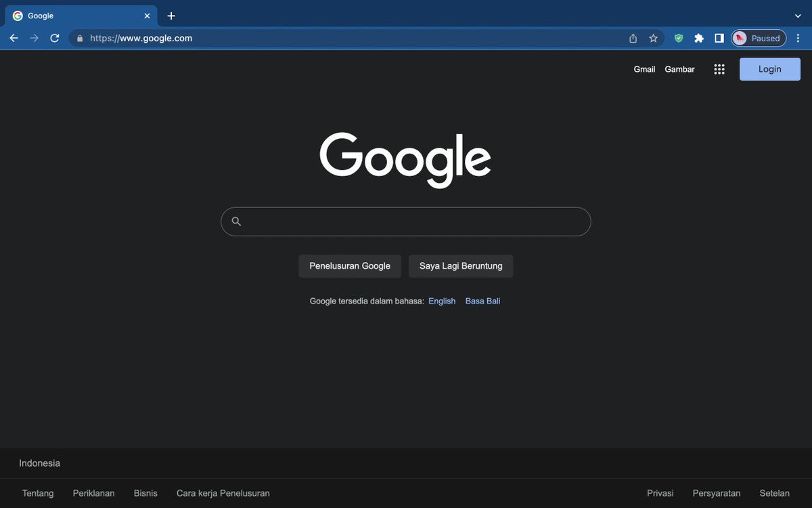Toggle the browser side panel icon

[719, 39]
